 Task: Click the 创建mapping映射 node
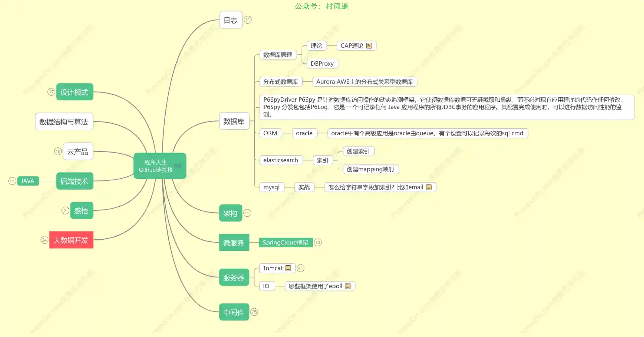coord(370,169)
